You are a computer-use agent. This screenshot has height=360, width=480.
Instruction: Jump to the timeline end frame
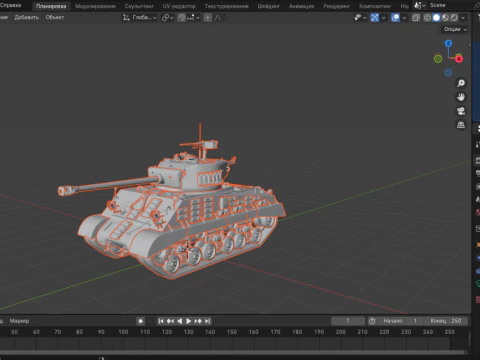pyautogui.click(x=207, y=321)
